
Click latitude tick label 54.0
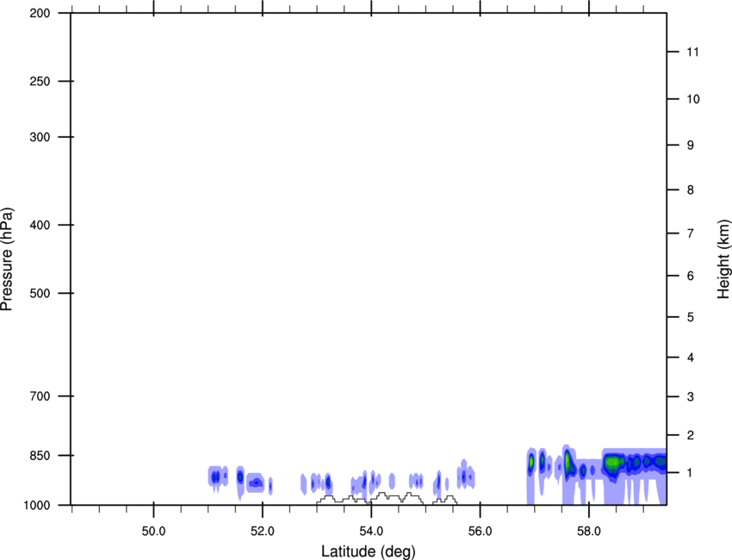pyautogui.click(x=371, y=532)
